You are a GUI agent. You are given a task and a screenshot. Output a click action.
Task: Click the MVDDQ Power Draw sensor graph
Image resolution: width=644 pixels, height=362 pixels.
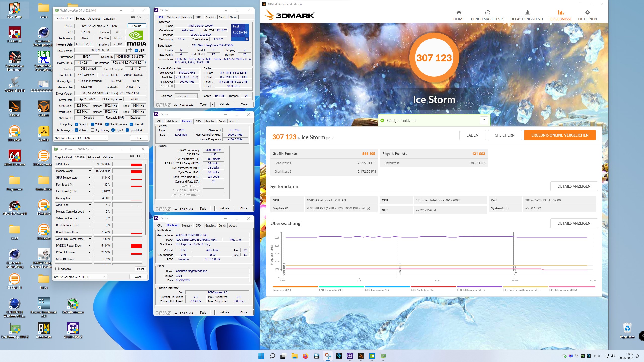coord(127,246)
